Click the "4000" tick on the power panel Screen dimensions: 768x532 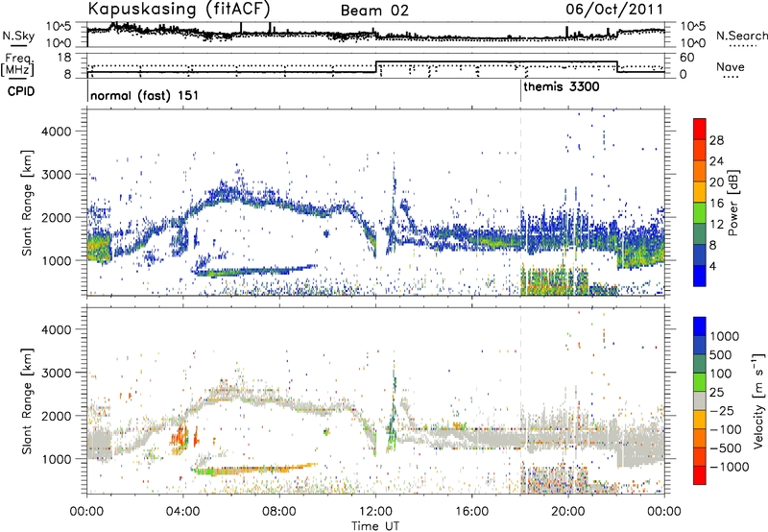coord(57,132)
